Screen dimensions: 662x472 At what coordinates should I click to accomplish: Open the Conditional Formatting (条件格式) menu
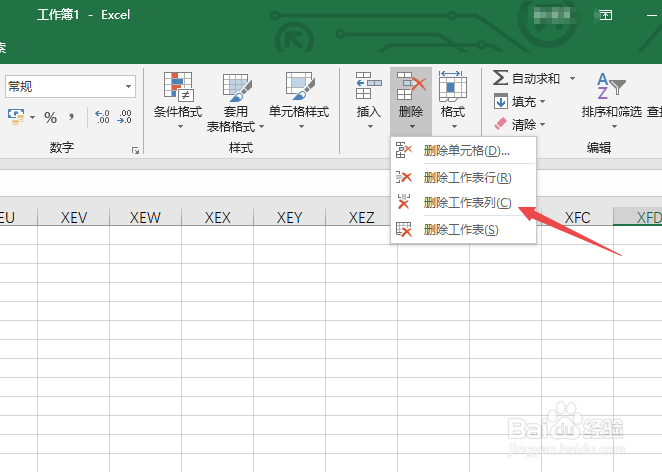178,100
